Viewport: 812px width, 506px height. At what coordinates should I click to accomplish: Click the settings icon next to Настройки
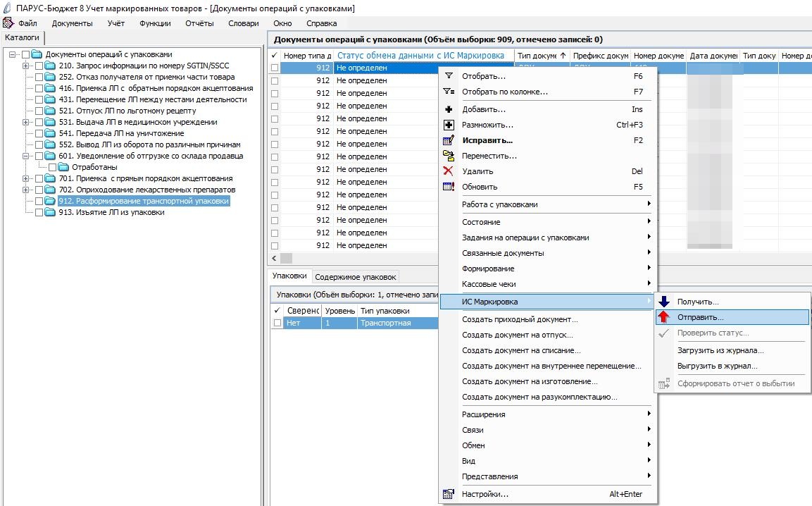coord(449,494)
